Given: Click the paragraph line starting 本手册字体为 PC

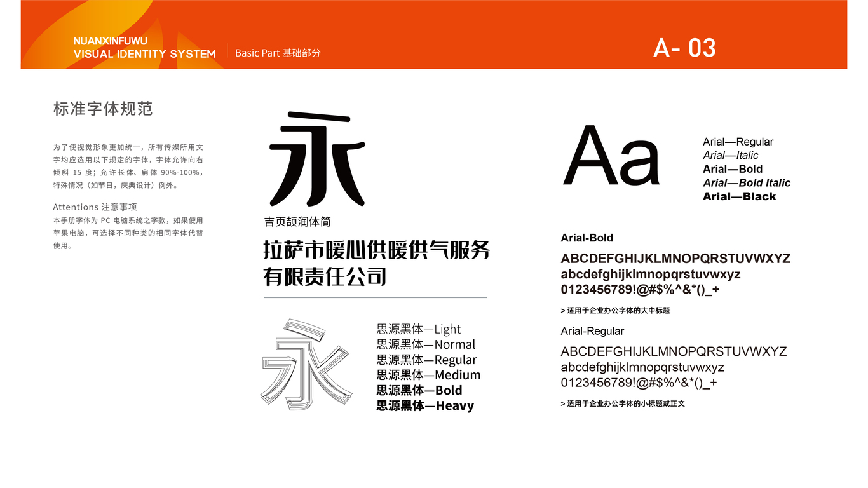Looking at the screenshot, I should click(x=128, y=220).
